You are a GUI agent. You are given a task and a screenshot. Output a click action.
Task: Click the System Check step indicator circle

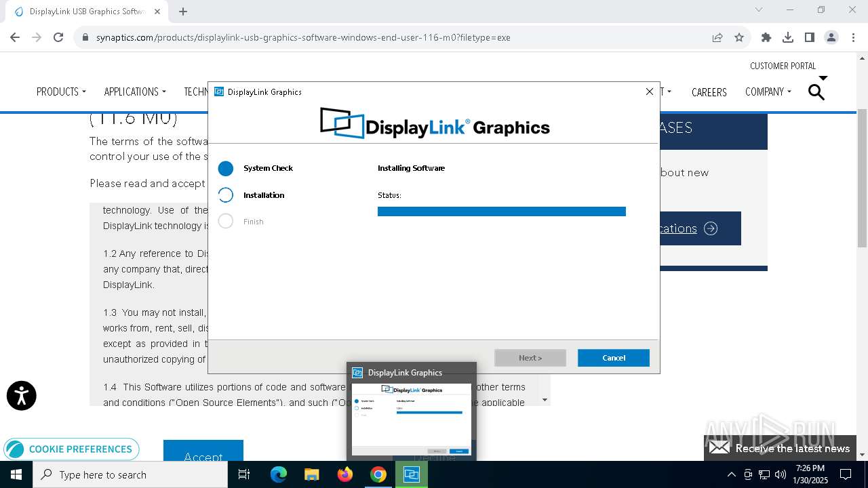click(226, 168)
